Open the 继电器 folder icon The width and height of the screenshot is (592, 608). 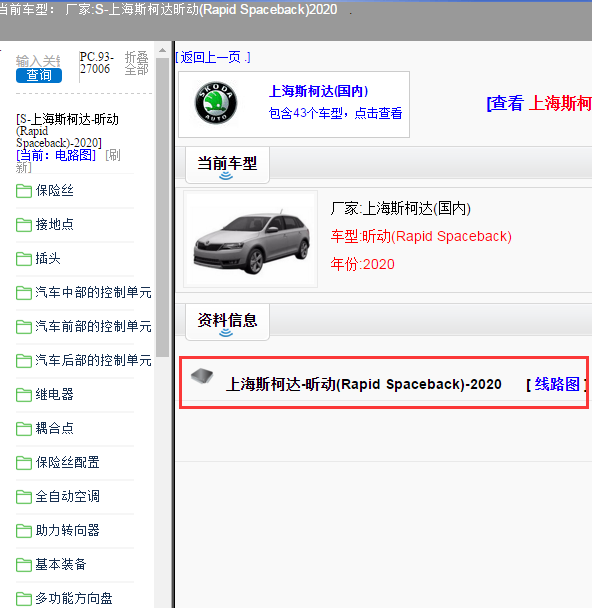(x=24, y=395)
